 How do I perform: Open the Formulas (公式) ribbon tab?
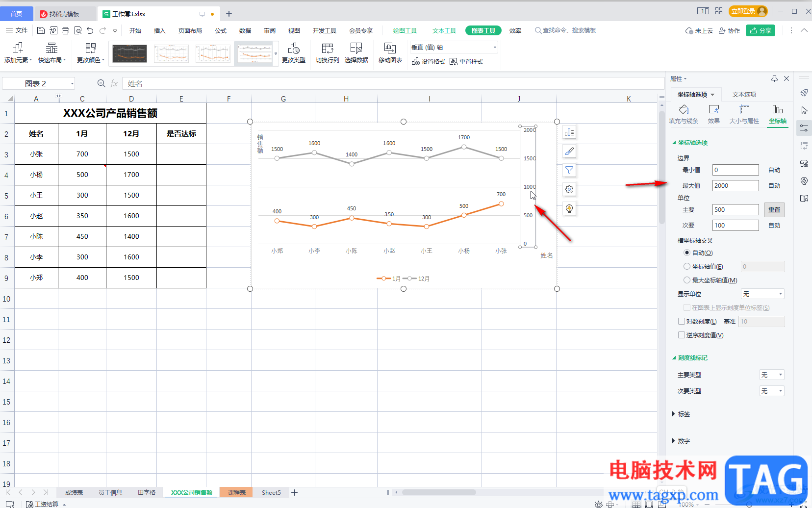[x=221, y=30]
